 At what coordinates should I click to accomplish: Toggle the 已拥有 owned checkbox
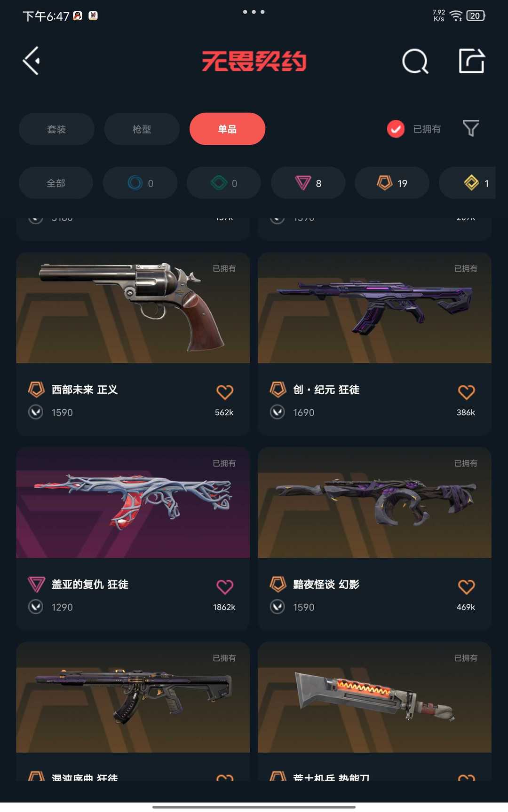(396, 129)
